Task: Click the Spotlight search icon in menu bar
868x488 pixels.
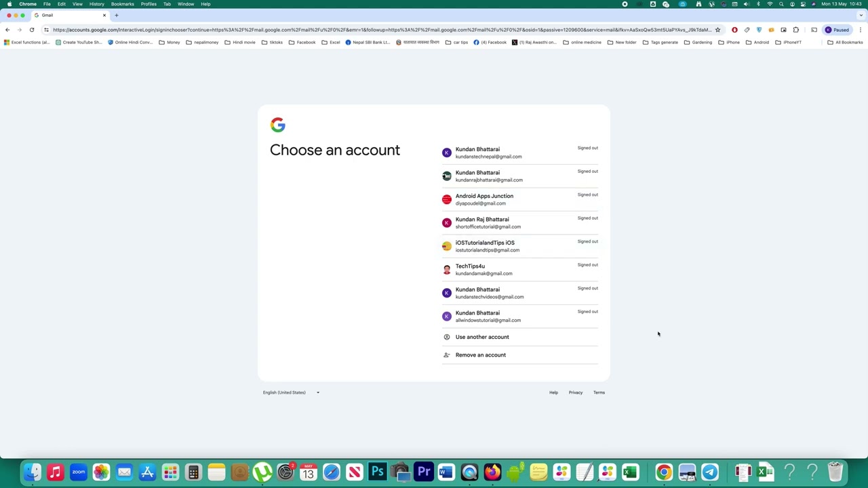Action: point(781,4)
